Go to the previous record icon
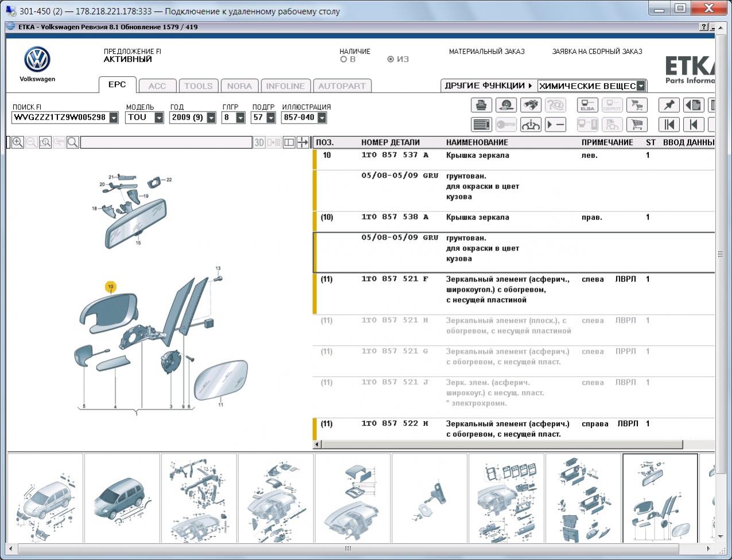 (694, 125)
